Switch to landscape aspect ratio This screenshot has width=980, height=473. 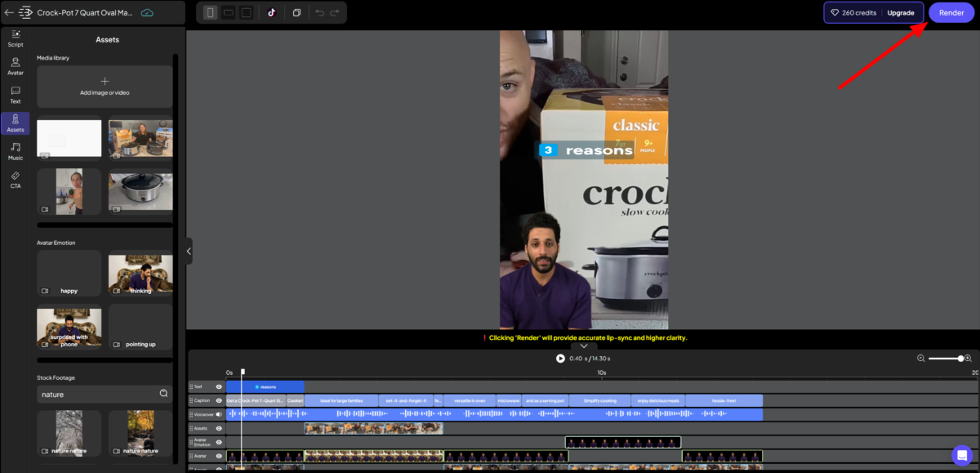(x=229, y=12)
